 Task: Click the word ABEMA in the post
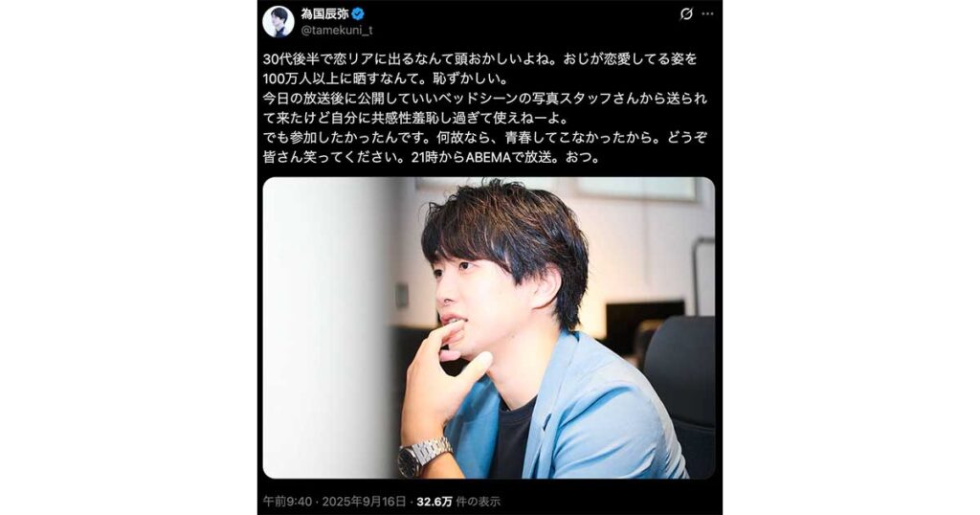click(x=488, y=158)
